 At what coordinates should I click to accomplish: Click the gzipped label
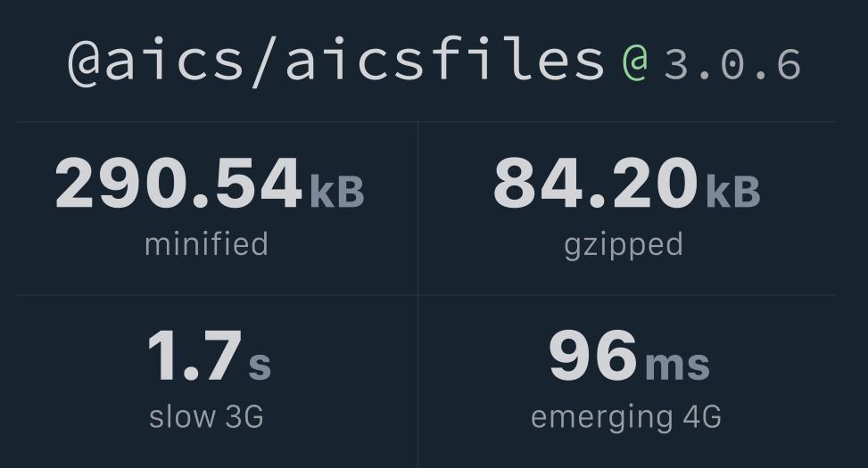[624, 244]
